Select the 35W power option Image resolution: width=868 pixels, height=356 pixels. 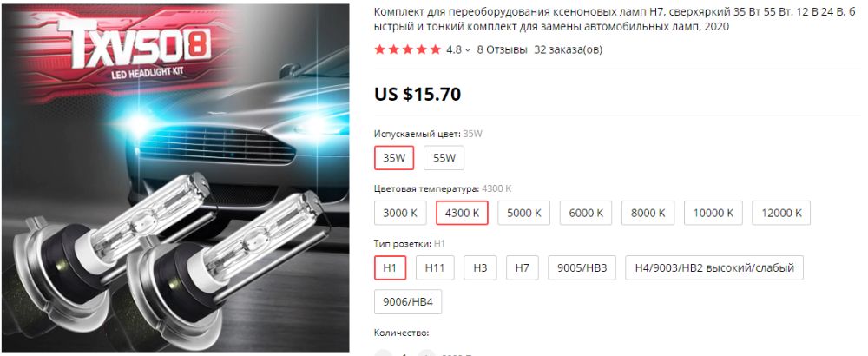point(394,158)
